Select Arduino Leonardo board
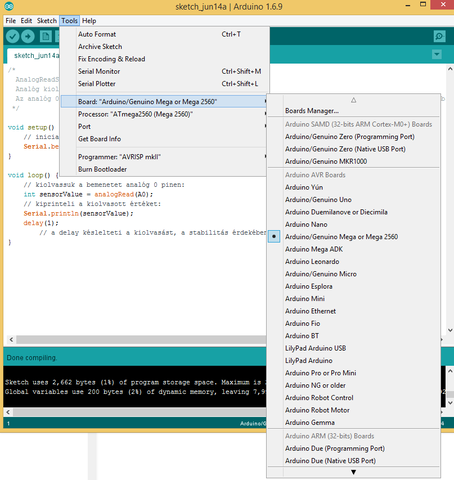The image size is (454, 480). pyautogui.click(x=354, y=261)
